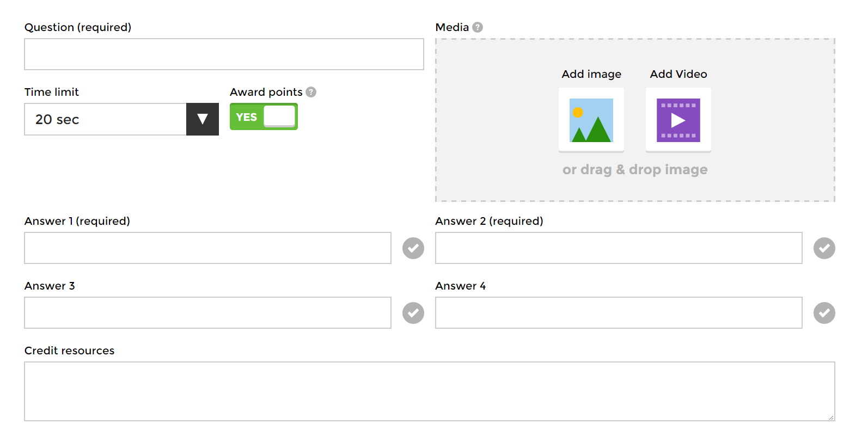Click the Add Video film icon

pyautogui.click(x=678, y=120)
